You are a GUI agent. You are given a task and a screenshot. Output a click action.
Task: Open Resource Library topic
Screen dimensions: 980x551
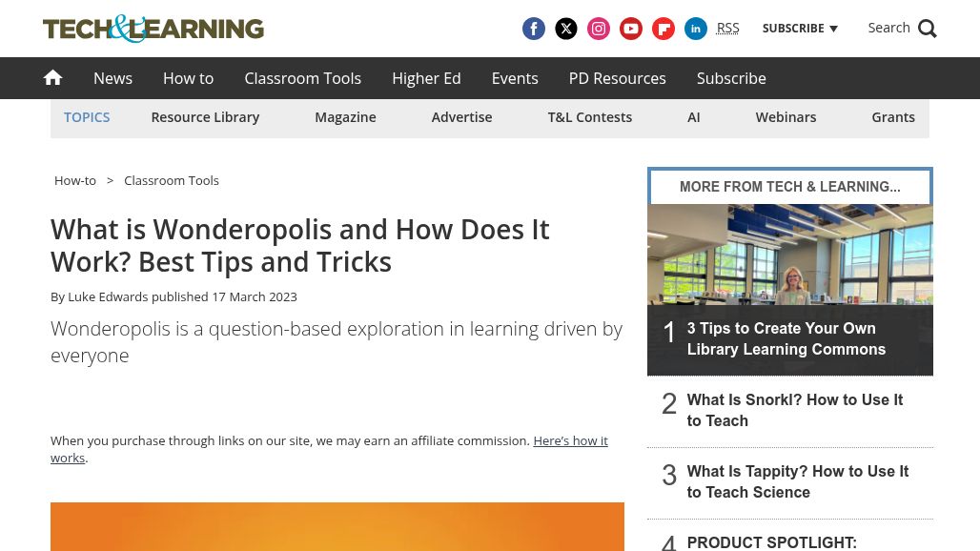point(205,117)
